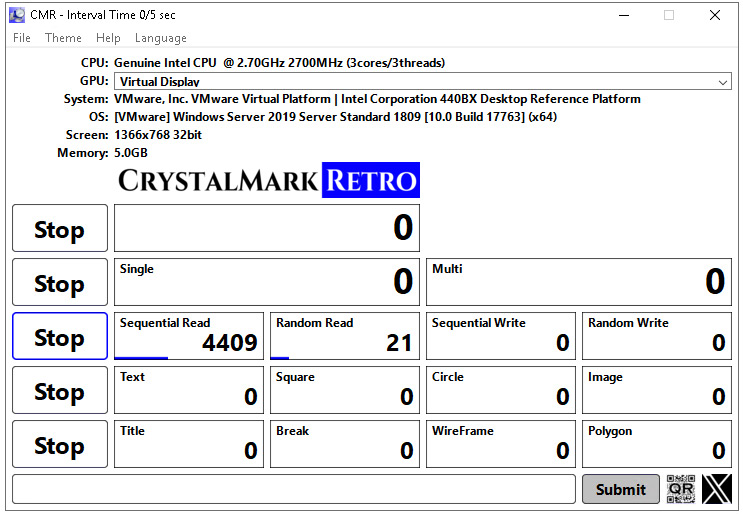
Task: Click the Single score box
Action: coord(267,282)
